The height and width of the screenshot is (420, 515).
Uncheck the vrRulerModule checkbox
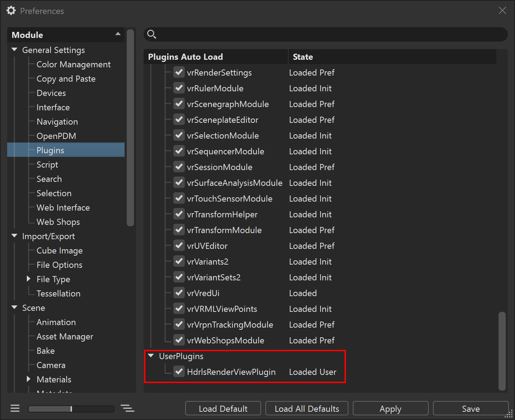179,88
